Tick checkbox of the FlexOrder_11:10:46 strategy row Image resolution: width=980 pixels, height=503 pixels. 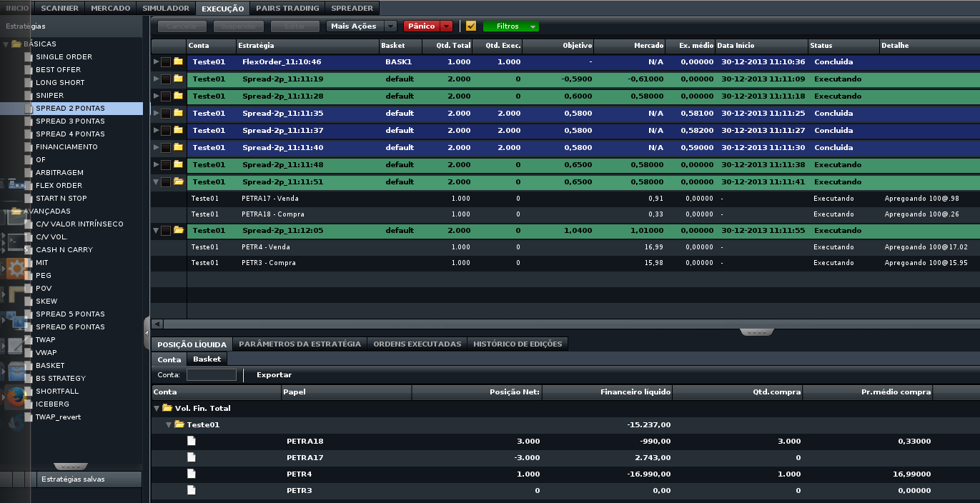coord(166,62)
